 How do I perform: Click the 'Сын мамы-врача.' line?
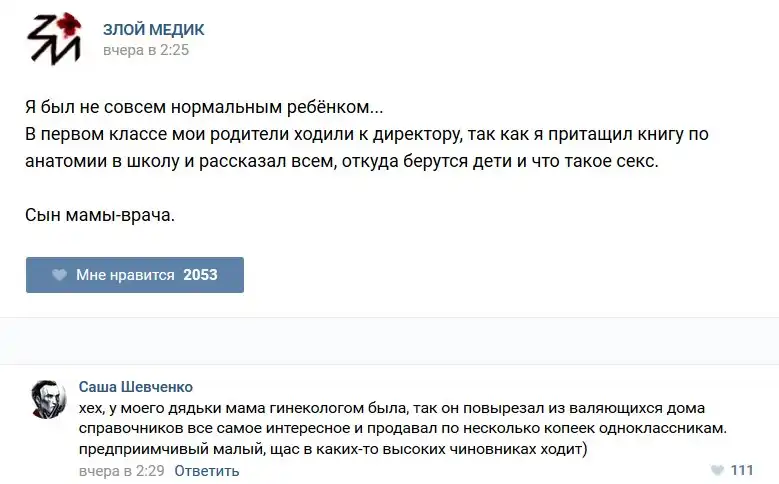(x=99, y=214)
